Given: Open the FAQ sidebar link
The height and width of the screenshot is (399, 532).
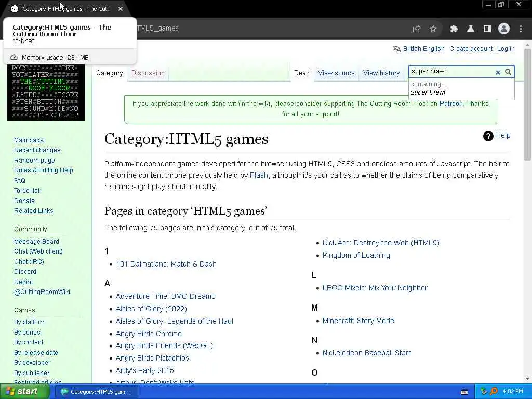Looking at the screenshot, I should pyautogui.click(x=20, y=180).
